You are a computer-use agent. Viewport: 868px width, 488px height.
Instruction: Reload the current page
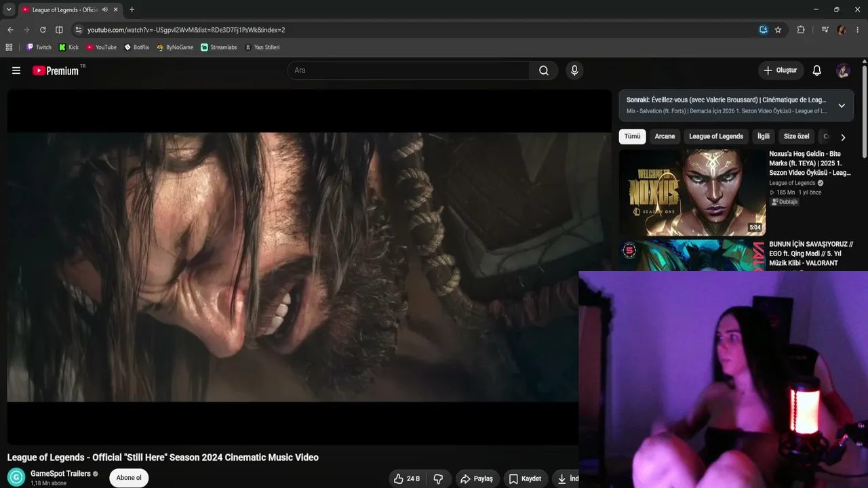tap(43, 30)
